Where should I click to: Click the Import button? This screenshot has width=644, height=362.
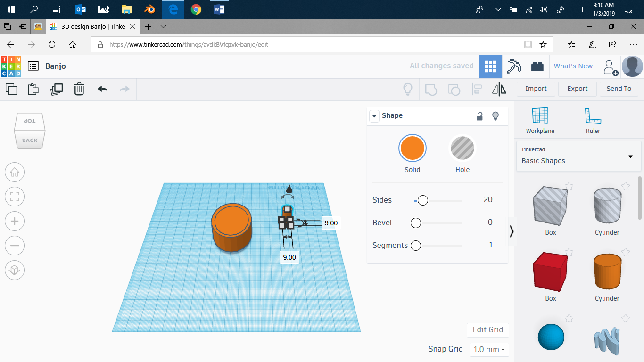click(536, 89)
